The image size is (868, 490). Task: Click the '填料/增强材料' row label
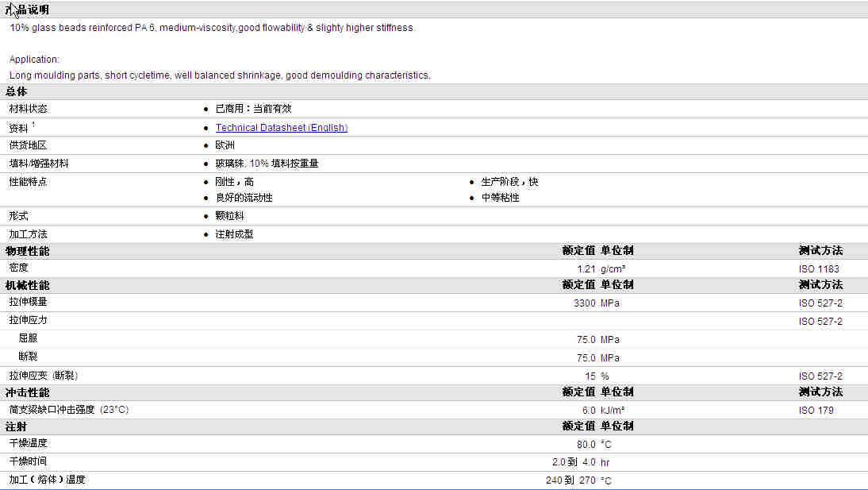pos(39,164)
